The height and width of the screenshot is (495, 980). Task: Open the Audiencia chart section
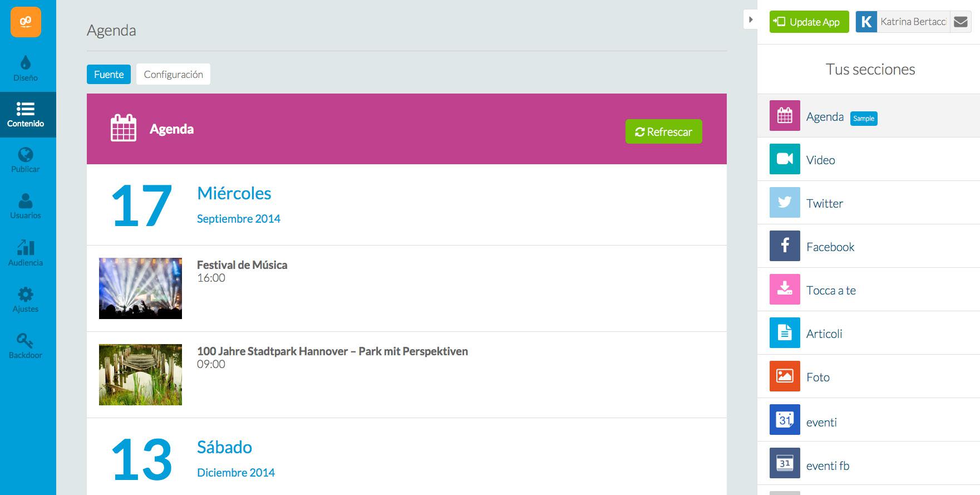(26, 253)
